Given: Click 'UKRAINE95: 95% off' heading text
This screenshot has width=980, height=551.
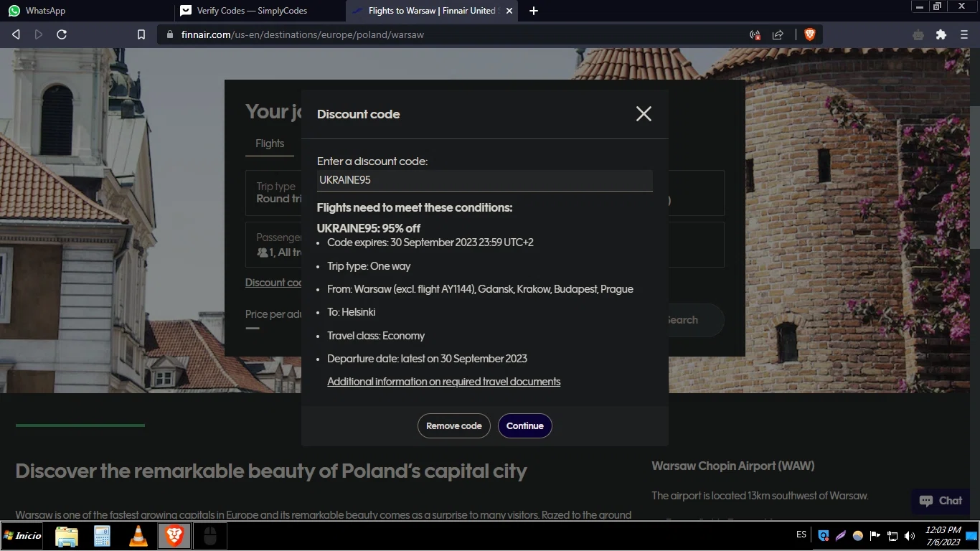Looking at the screenshot, I should click(369, 228).
